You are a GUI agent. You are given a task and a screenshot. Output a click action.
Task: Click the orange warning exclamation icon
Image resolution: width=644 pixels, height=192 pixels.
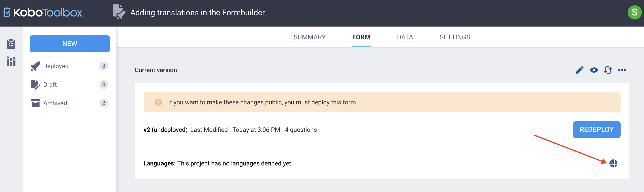click(158, 102)
